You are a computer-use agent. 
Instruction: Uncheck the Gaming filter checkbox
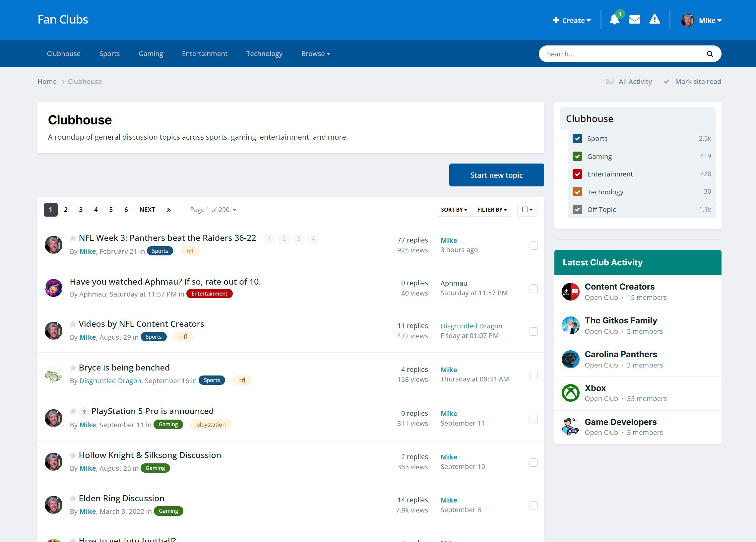tap(577, 156)
